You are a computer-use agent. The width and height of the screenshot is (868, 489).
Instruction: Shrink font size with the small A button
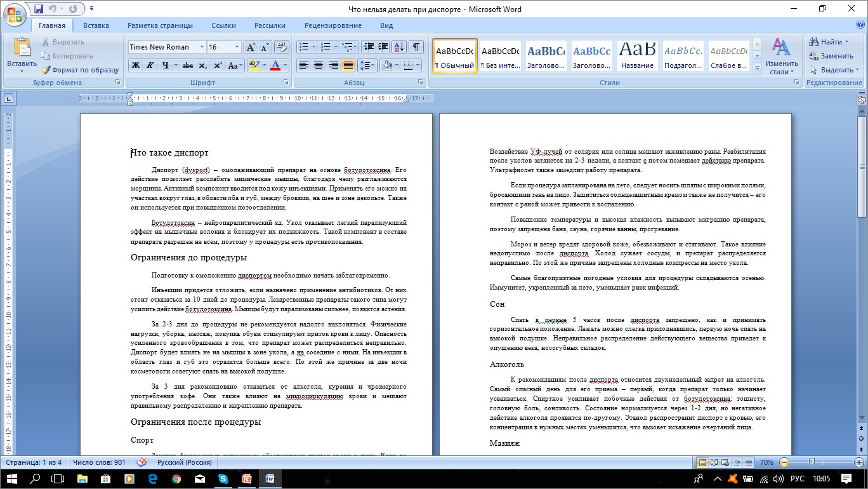[265, 47]
